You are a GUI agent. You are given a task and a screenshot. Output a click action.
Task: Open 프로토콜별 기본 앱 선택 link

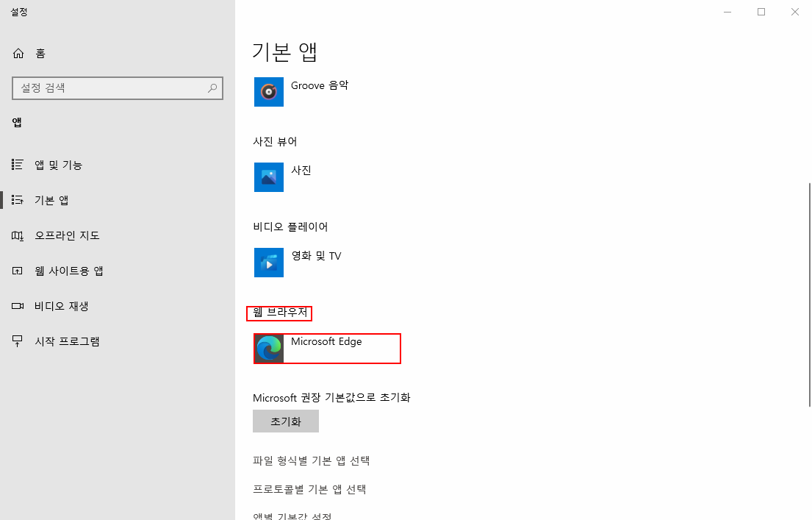pyautogui.click(x=309, y=489)
